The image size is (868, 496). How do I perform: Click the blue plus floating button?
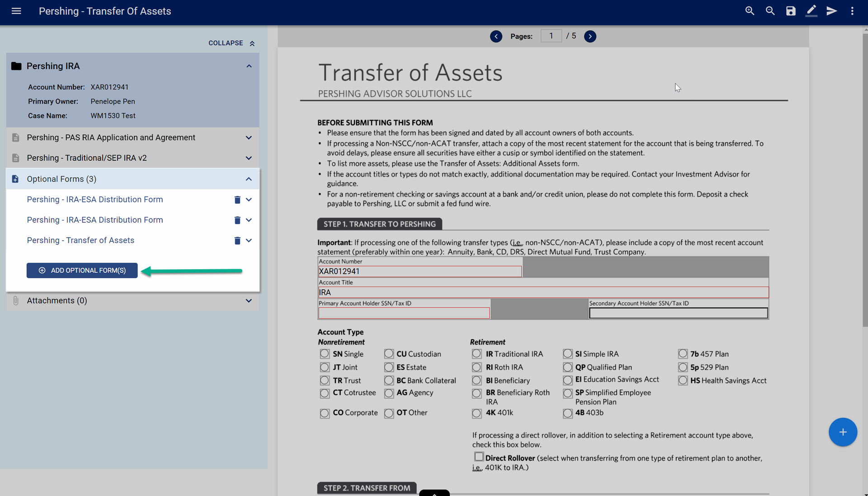tap(843, 432)
